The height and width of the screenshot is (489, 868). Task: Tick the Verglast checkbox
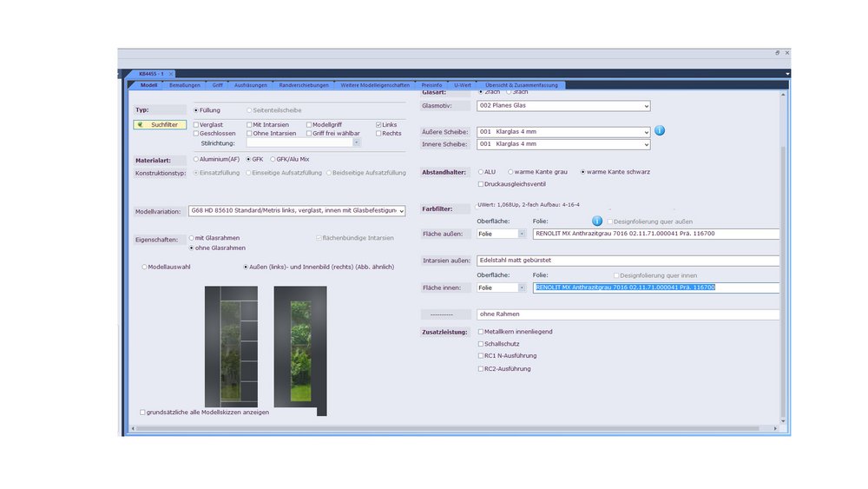click(x=196, y=124)
